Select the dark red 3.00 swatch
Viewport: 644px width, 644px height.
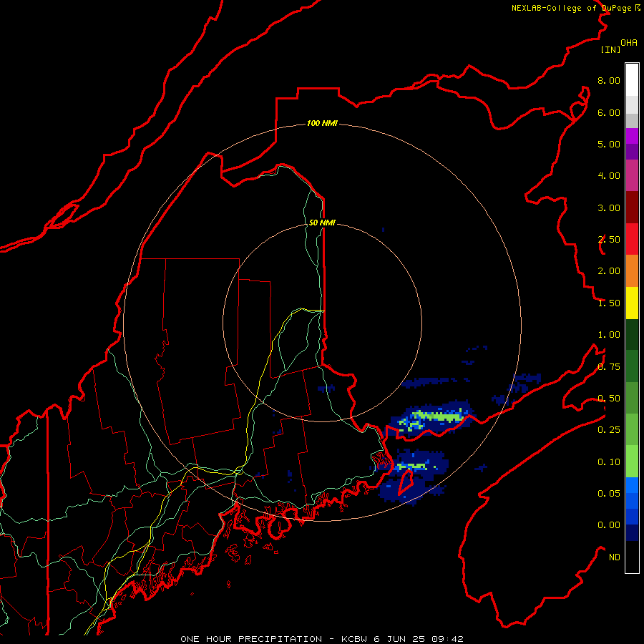pyautogui.click(x=632, y=208)
